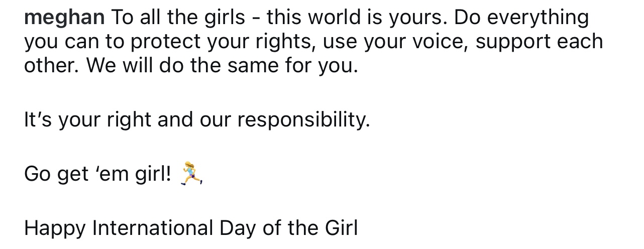This screenshot has width=644, height=249.
Task: Click 'We will do the same for you.'
Action: point(223,66)
